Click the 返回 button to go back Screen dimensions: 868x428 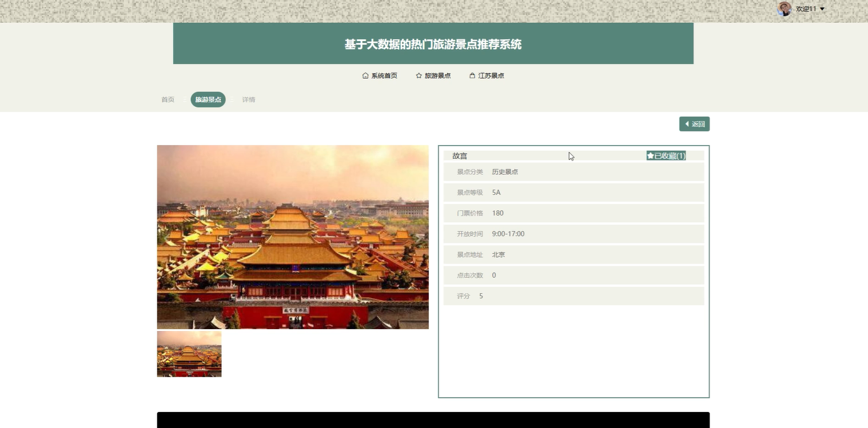694,123
